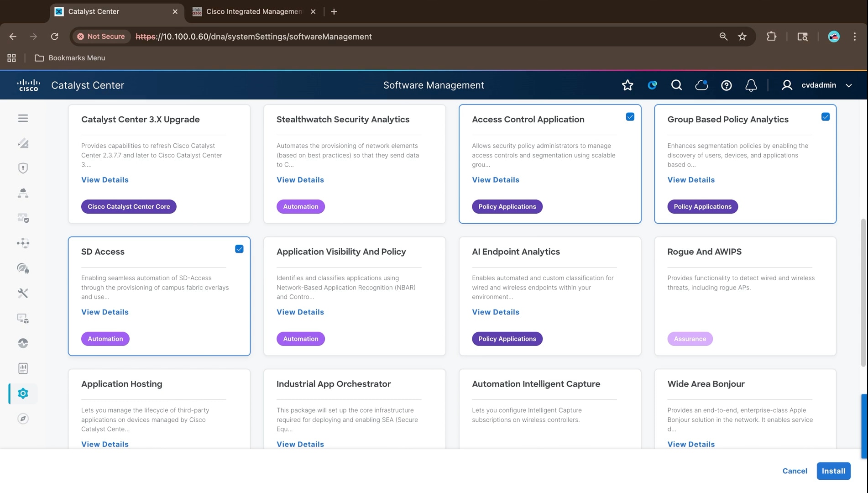View Details for Stealthwatch Security Analytics
The width and height of the screenshot is (868, 493).
coord(300,180)
